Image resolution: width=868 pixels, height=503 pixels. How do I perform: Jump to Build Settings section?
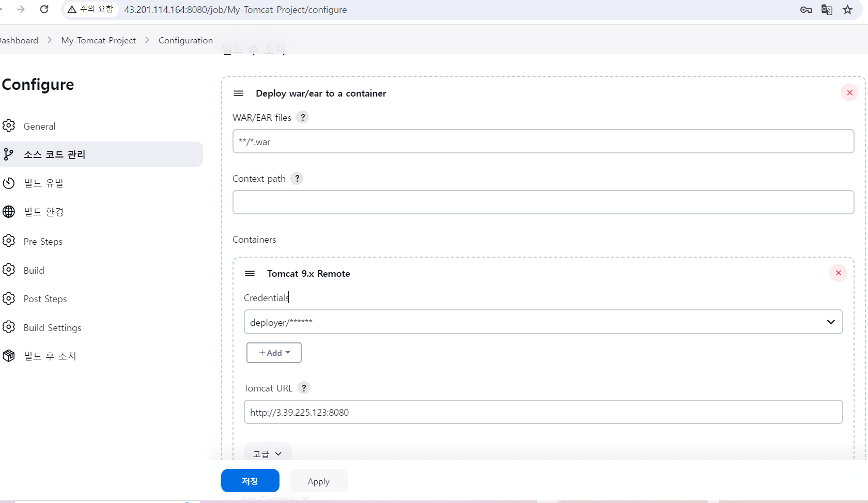pos(52,328)
